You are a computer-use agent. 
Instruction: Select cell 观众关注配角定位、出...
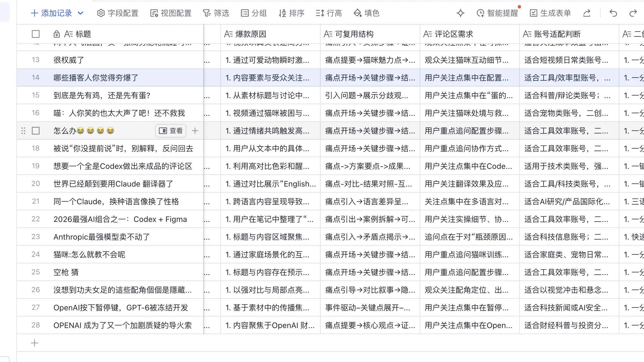[x=469, y=290]
